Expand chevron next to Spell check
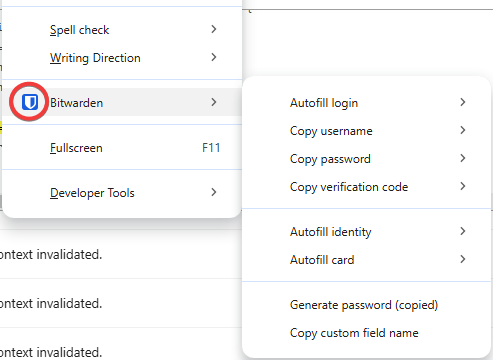493x360 pixels. tap(214, 29)
